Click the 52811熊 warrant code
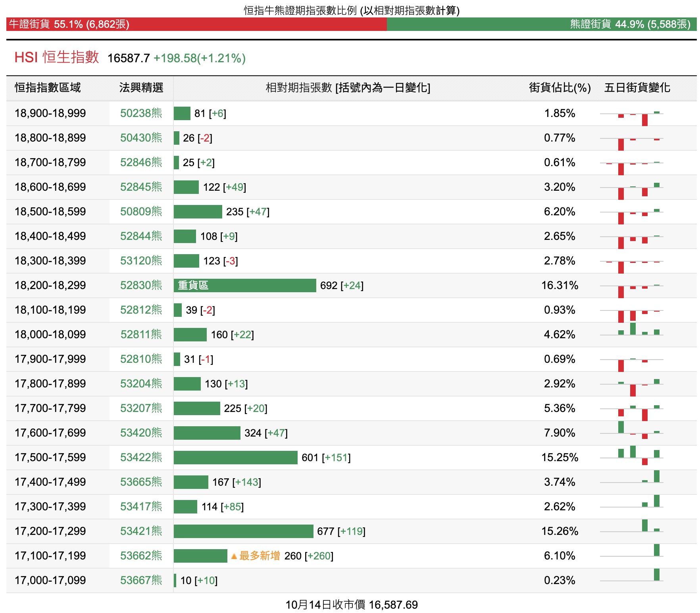 click(141, 335)
